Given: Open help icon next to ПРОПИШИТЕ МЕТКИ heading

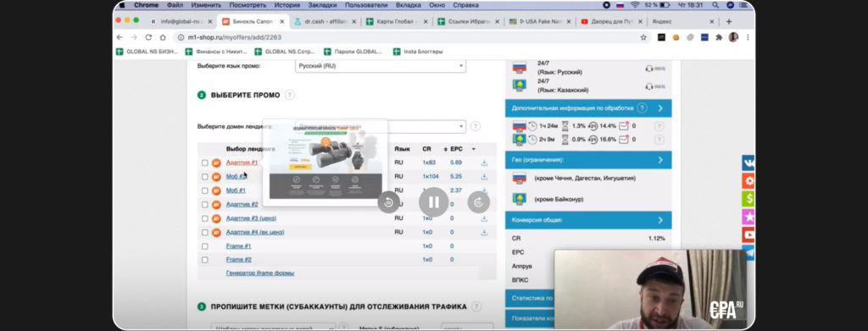Looking at the screenshot, I should tap(476, 306).
